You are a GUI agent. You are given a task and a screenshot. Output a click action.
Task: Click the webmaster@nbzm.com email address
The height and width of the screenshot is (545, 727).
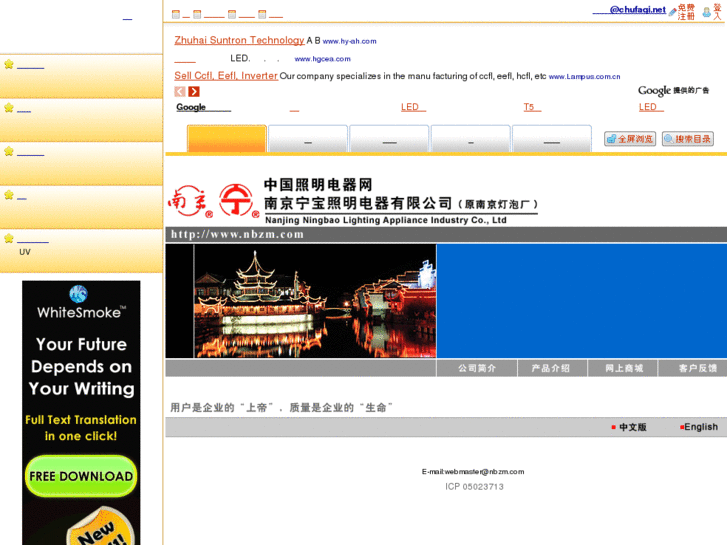tap(485, 472)
